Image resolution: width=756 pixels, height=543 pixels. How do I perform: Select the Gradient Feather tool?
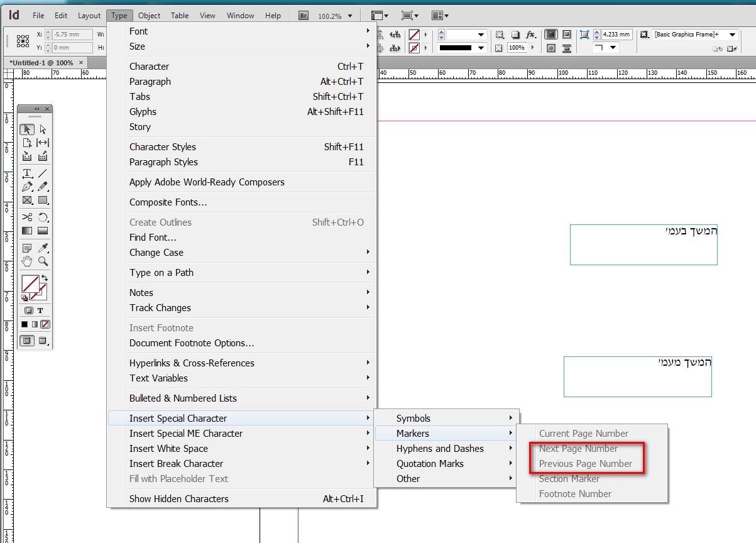coord(43,231)
